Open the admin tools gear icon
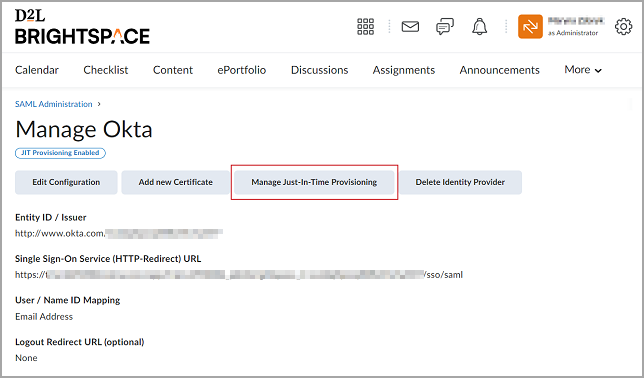 pyautogui.click(x=623, y=27)
